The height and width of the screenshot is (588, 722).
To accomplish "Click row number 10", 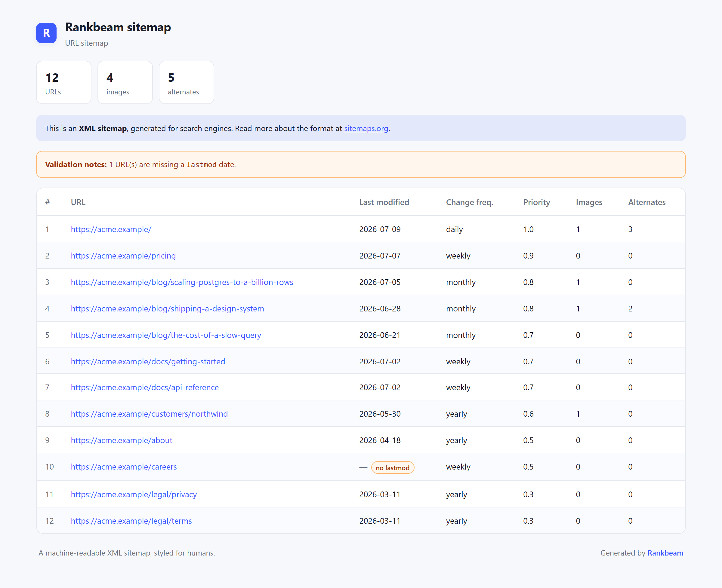I will [50, 467].
